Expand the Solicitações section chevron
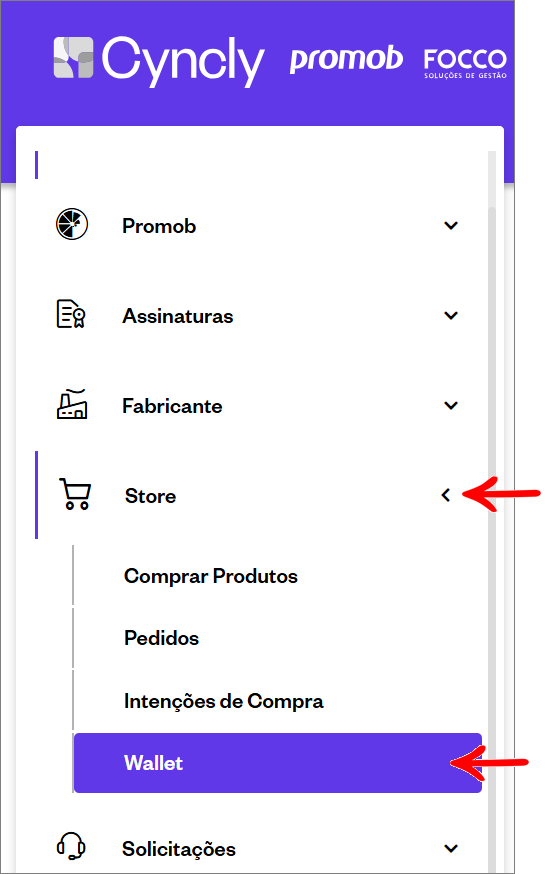 (451, 848)
